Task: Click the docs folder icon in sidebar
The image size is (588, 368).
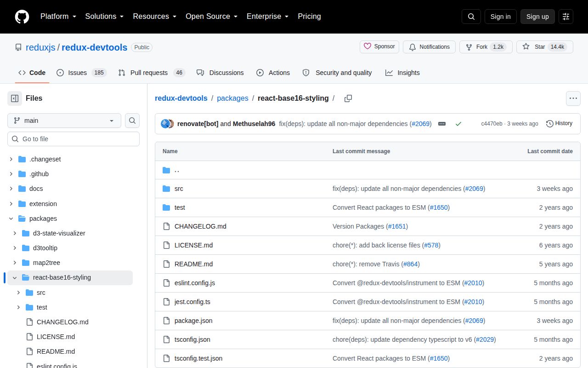Action: (x=22, y=189)
